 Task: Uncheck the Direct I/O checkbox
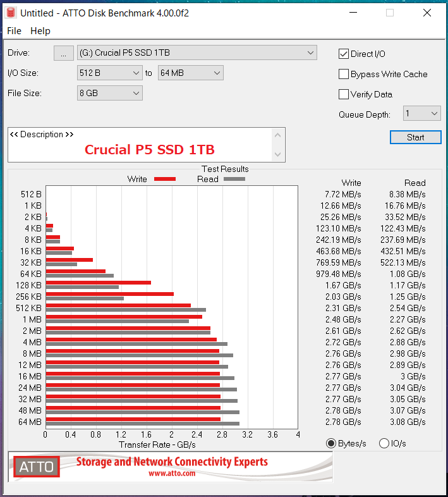tap(344, 54)
